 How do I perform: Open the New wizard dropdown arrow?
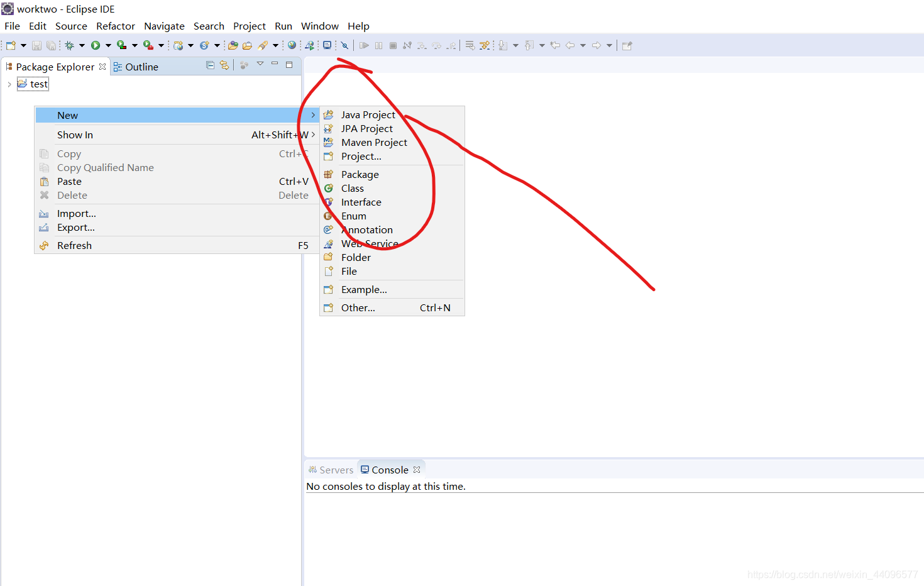[24, 45]
